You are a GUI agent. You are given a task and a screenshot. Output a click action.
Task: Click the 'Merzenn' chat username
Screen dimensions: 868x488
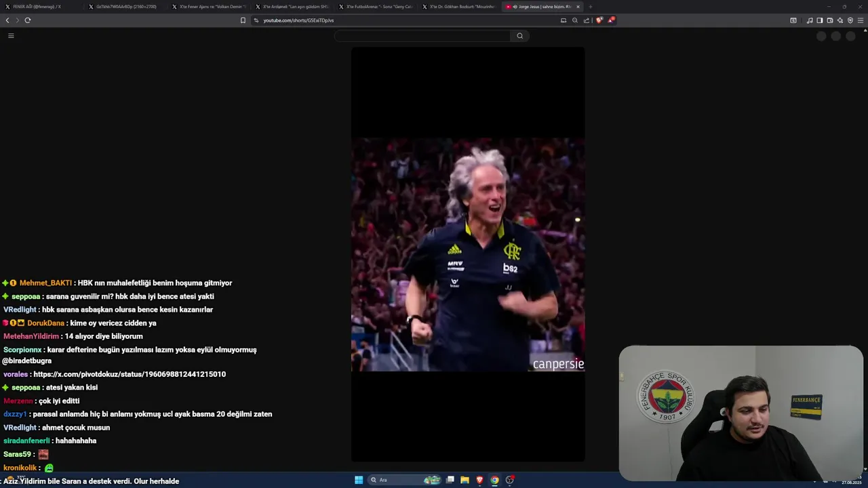pos(18,401)
